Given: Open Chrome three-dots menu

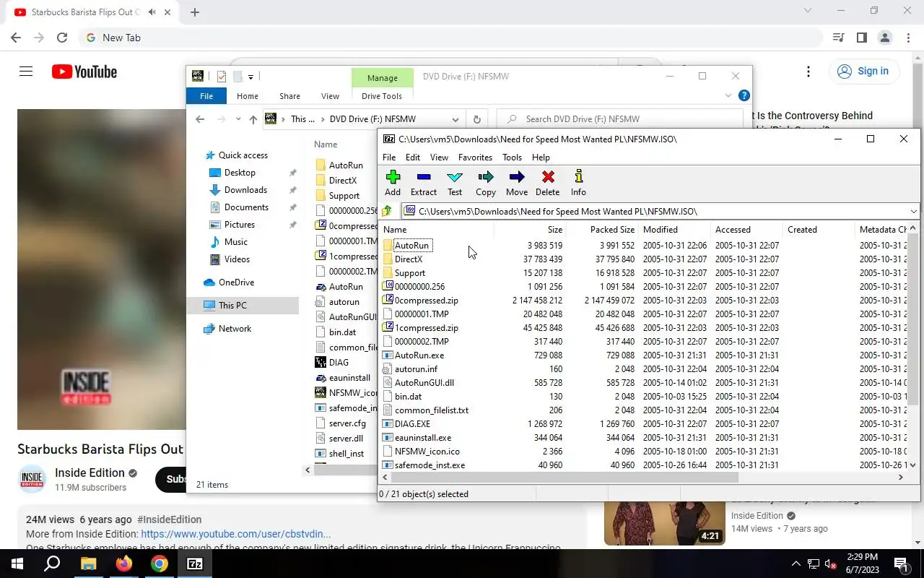Looking at the screenshot, I should coord(907,38).
